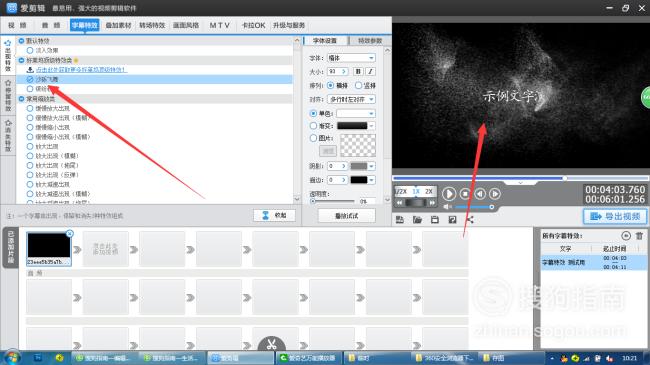The image size is (650, 365).
Task: Select the 停留特效 side tab
Action: [8, 96]
